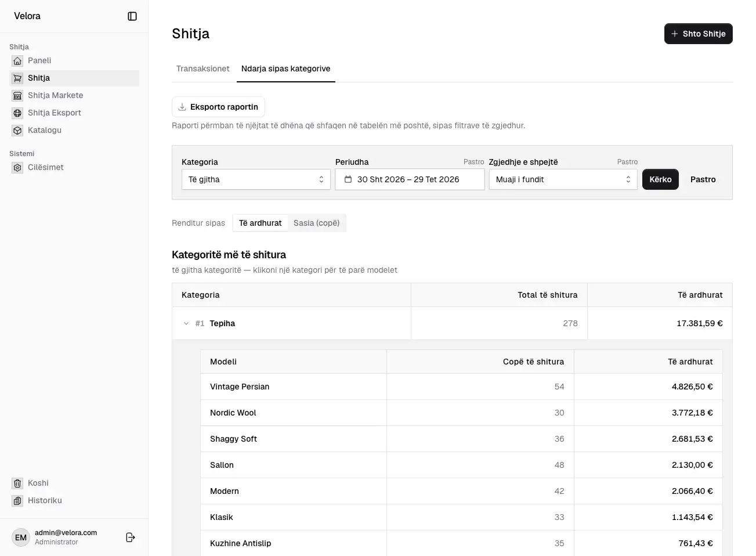Open the Periudha date range field
The height and width of the screenshot is (556, 756).
(410, 179)
